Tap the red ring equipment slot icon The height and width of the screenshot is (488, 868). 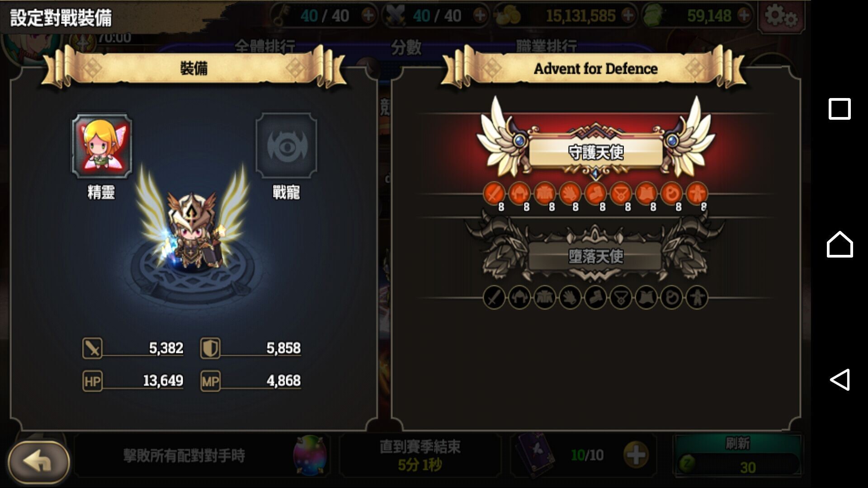671,194
